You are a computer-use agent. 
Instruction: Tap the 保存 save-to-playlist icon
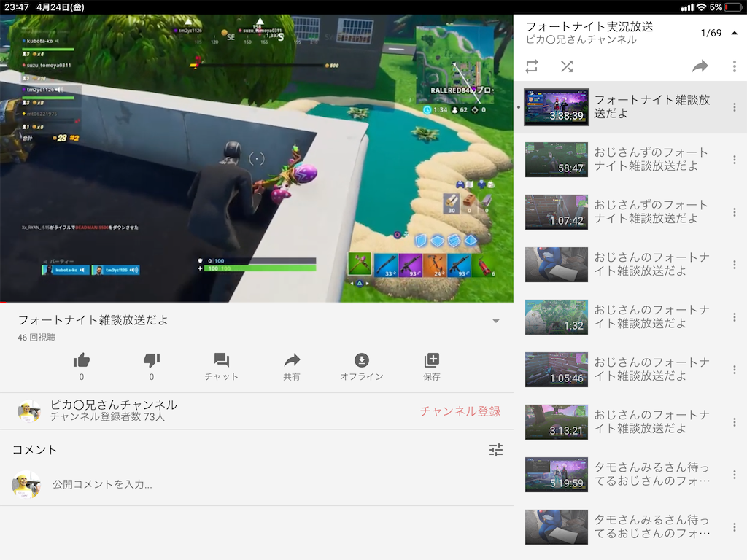coord(432,360)
